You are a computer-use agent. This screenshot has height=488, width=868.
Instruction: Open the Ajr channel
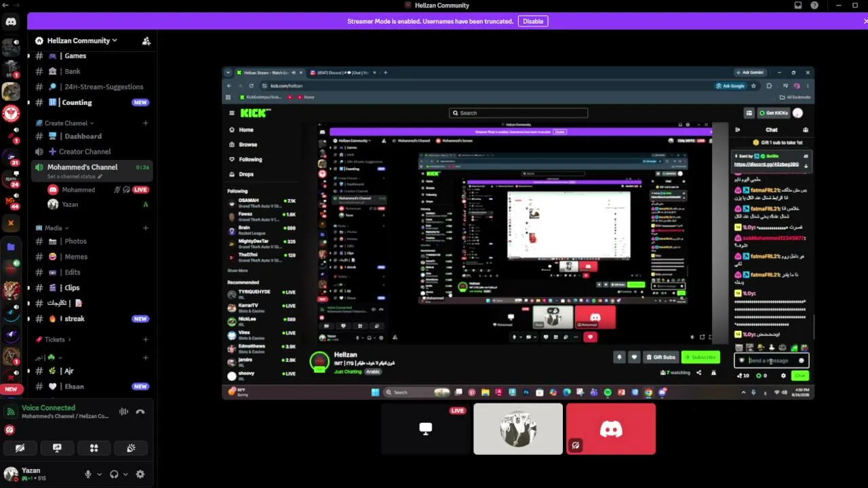92,371
